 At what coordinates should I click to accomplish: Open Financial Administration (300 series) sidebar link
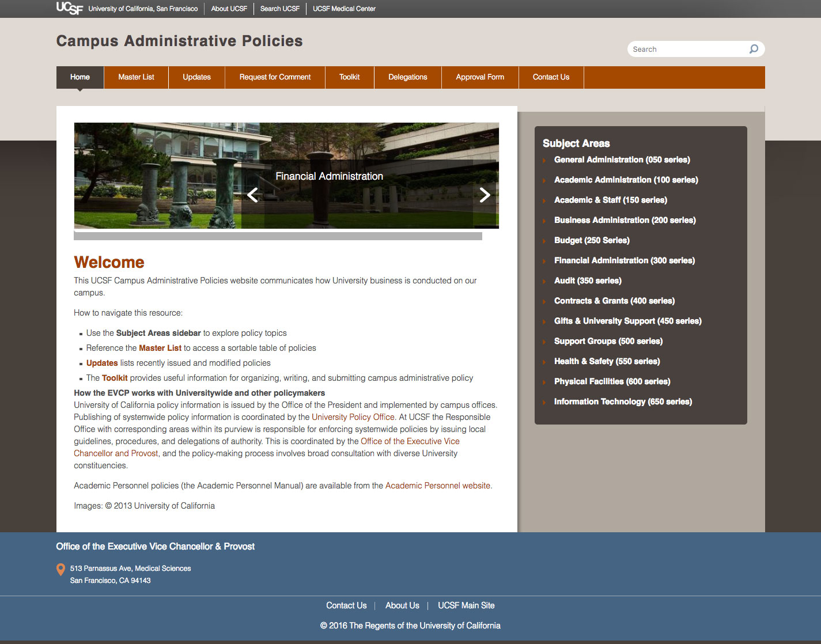(625, 260)
